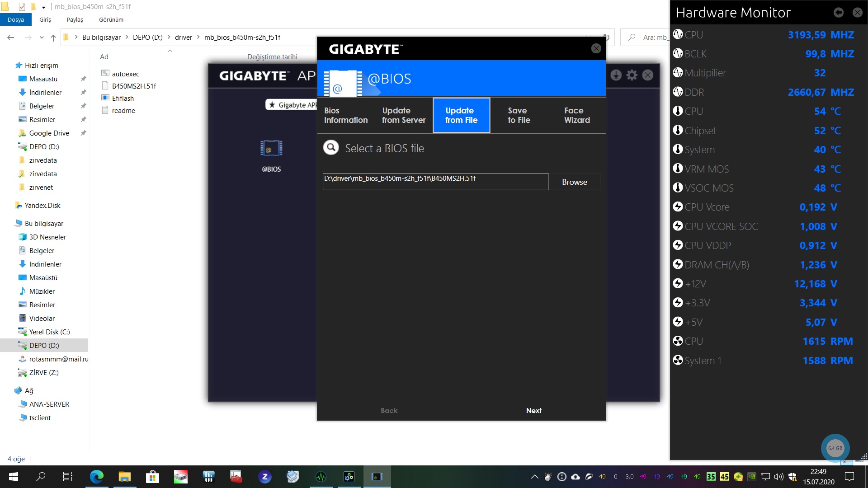
Task: Open the Face Wizard tab
Action: tap(577, 115)
